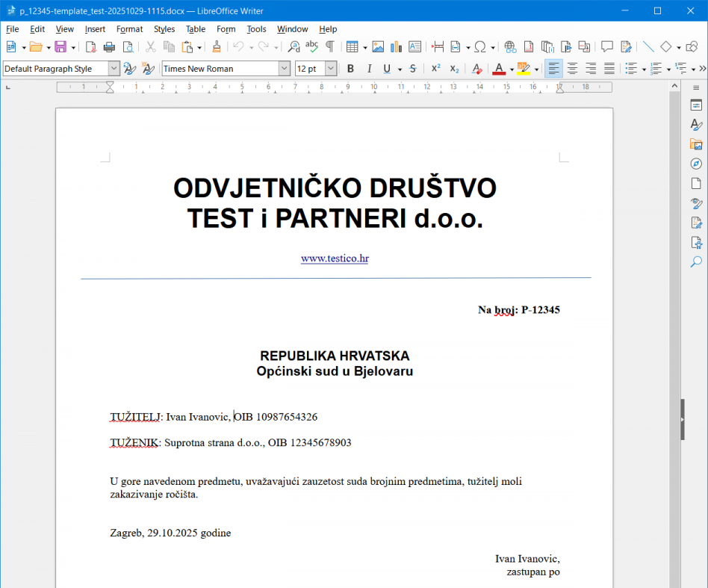Expand the 12 pt font size dropdown
This screenshot has height=588, width=708.
pos(330,69)
